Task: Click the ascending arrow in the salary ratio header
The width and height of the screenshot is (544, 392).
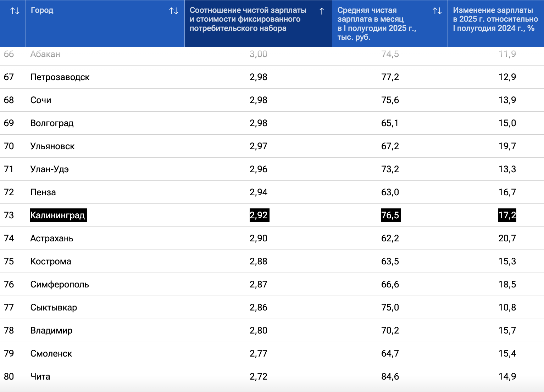Action: click(x=322, y=11)
